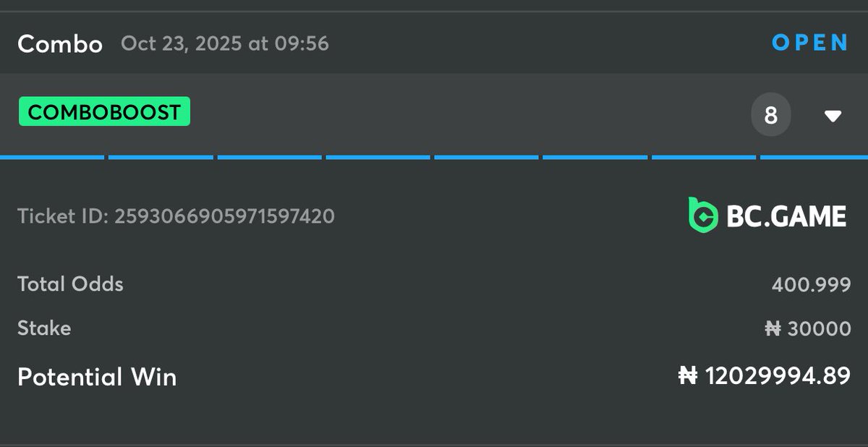Image resolution: width=868 pixels, height=447 pixels.
Task: Click the Naira symbol beside 12029994.89
Action: pos(688,376)
